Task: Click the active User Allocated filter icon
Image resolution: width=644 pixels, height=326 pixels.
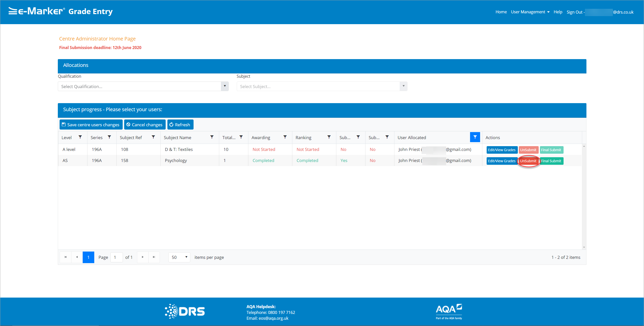Action: point(475,137)
